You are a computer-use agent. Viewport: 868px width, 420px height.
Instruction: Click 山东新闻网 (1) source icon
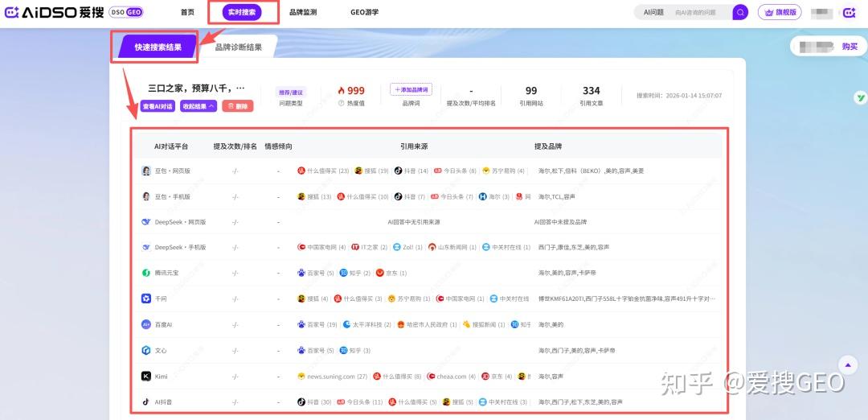[432, 247]
